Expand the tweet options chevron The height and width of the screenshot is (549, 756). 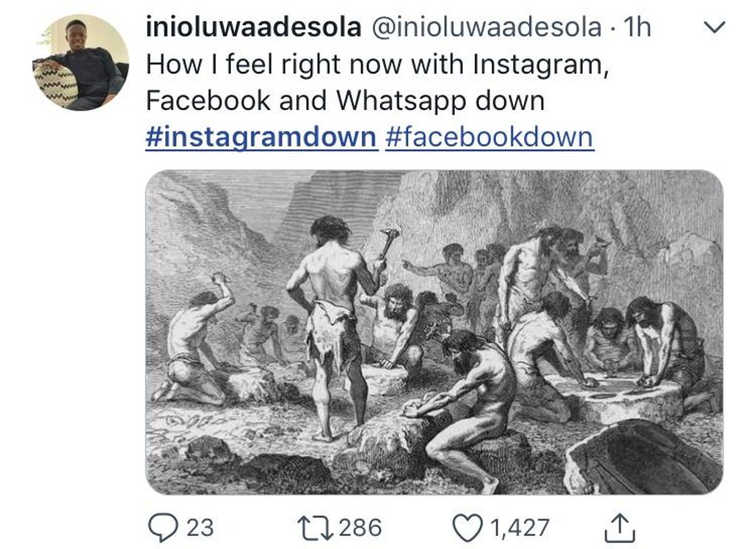point(714,27)
